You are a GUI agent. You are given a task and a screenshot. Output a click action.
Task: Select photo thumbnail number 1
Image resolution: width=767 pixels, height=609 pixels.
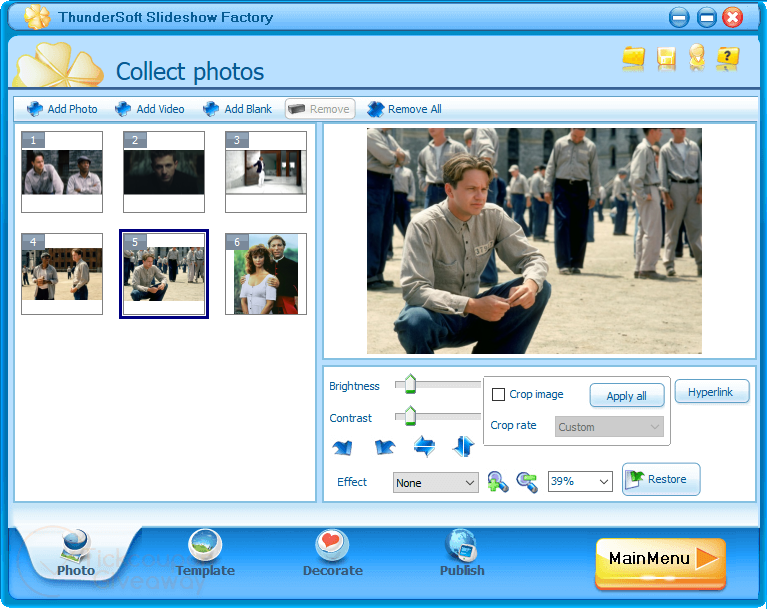(x=62, y=172)
